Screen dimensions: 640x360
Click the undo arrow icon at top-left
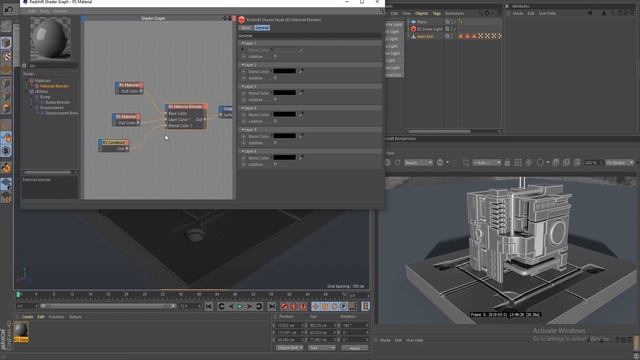pos(9,9)
